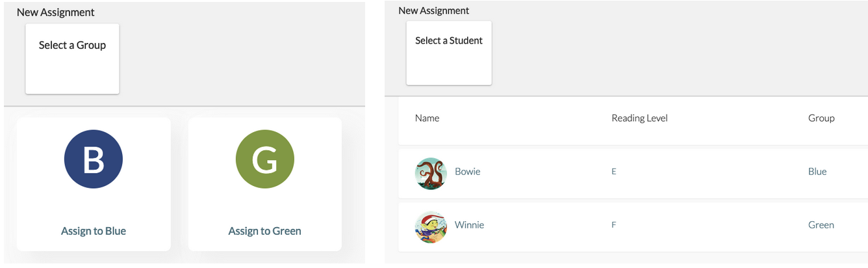The image size is (868, 268).
Task: Click Winnie's bird avatar picture
Action: (x=431, y=227)
